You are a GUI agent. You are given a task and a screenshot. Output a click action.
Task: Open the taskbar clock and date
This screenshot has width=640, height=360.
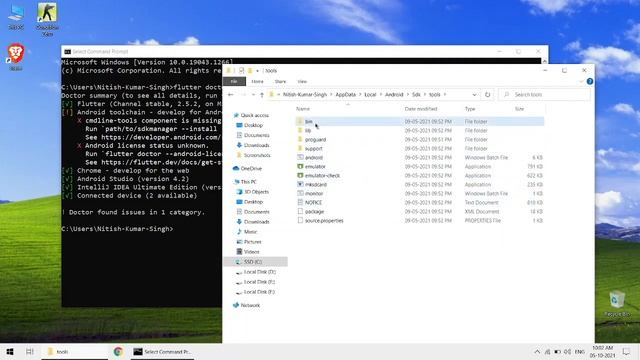[602, 351]
